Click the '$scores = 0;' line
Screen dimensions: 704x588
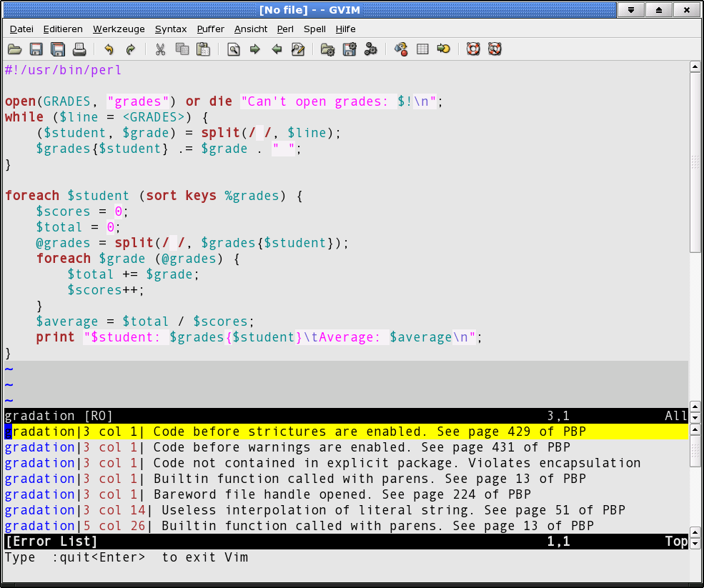[82, 212]
